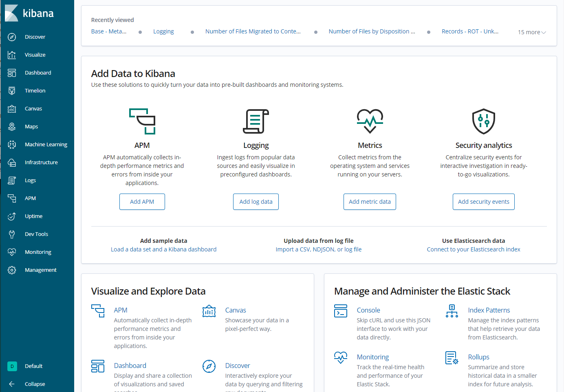Open Management via the gear icon
The height and width of the screenshot is (392, 564).
click(12, 270)
